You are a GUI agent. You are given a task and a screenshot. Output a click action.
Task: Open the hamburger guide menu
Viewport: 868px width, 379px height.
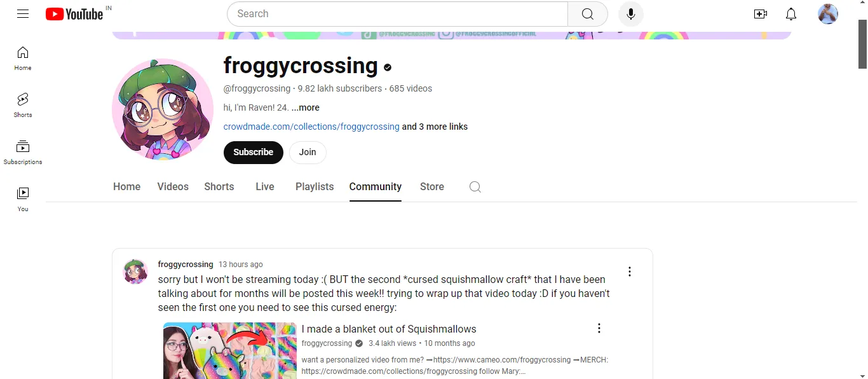point(23,13)
